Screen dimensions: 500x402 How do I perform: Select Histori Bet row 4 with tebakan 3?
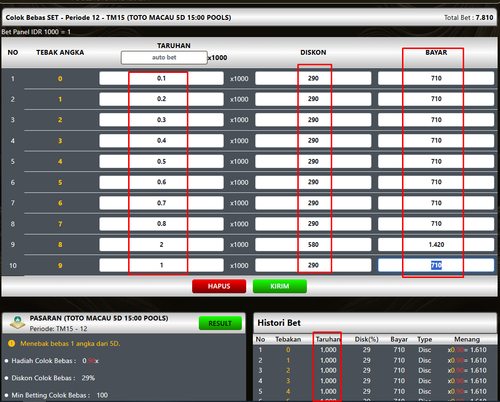point(375,381)
